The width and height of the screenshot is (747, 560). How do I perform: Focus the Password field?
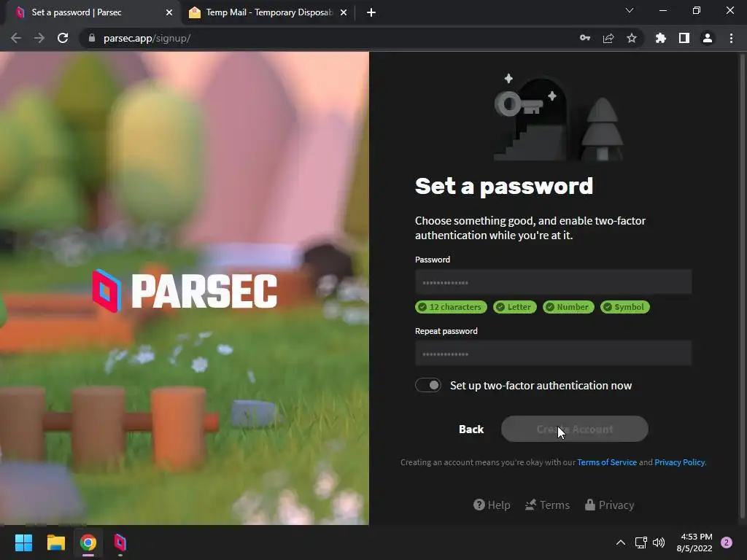tap(553, 282)
